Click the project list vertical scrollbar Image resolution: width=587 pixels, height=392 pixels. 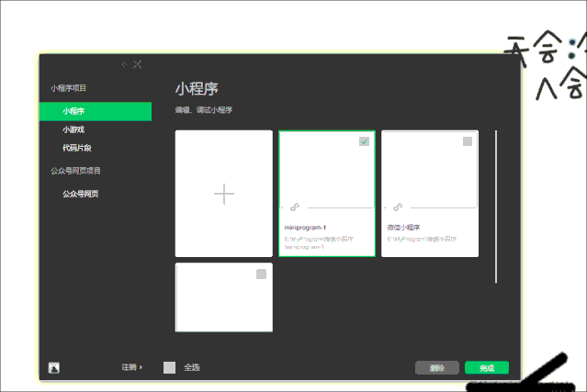point(496,207)
